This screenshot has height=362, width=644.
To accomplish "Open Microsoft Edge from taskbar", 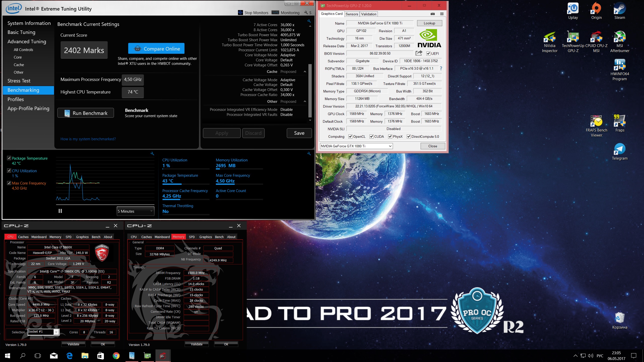I will pyautogui.click(x=69, y=355).
